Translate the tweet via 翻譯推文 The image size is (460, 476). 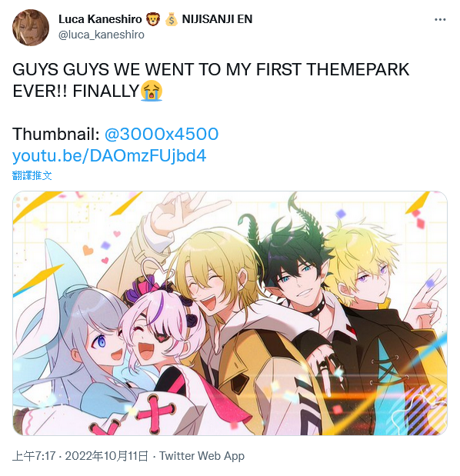point(32,175)
